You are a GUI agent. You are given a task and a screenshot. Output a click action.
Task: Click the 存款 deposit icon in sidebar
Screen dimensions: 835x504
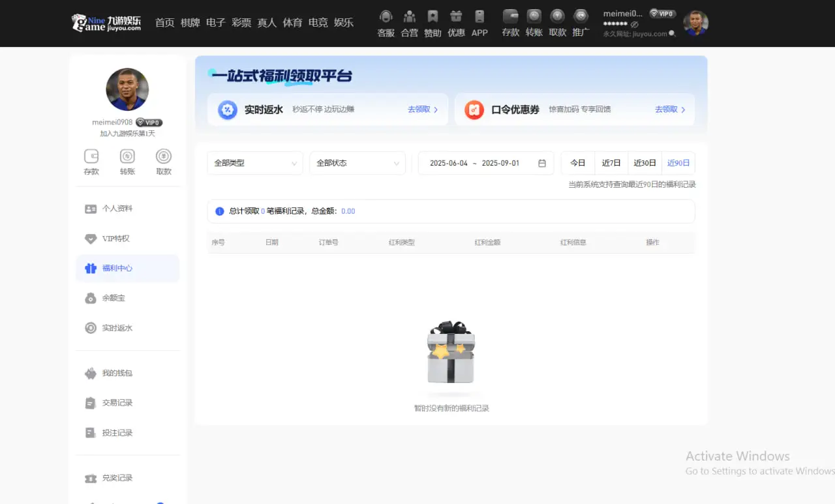coord(91,156)
